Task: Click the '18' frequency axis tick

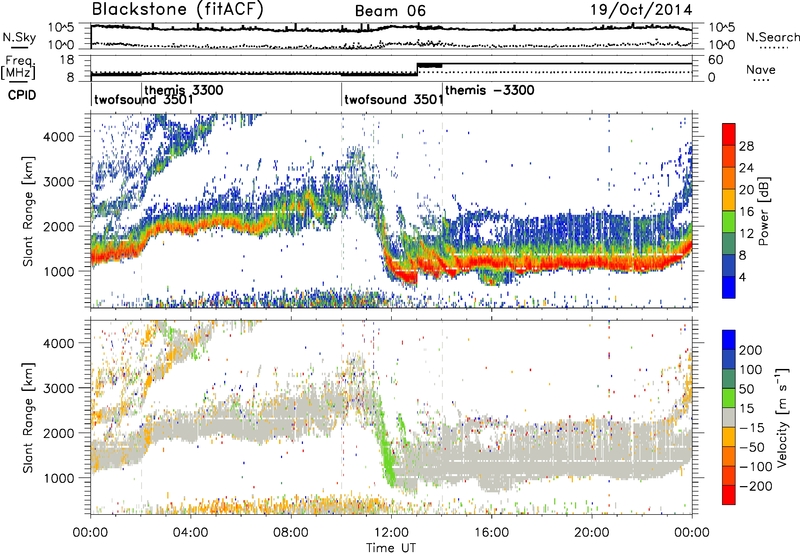Action: 67,60
